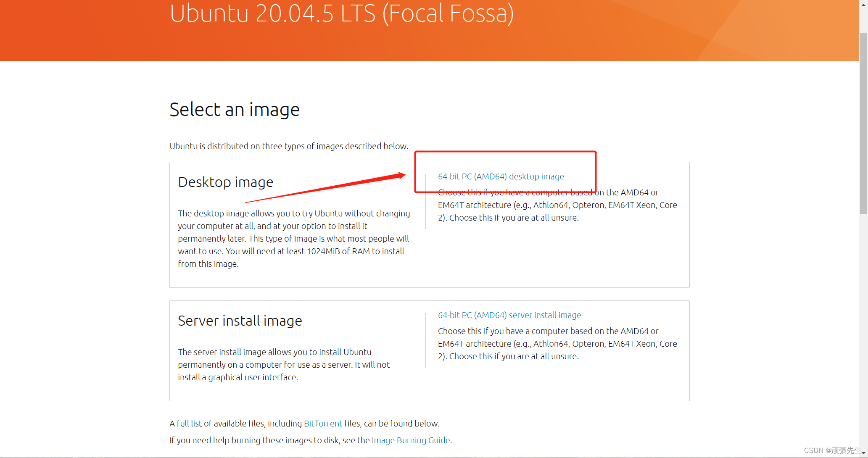Click the 'Server install image' heading
Image resolution: width=868 pixels, height=458 pixels.
[240, 321]
